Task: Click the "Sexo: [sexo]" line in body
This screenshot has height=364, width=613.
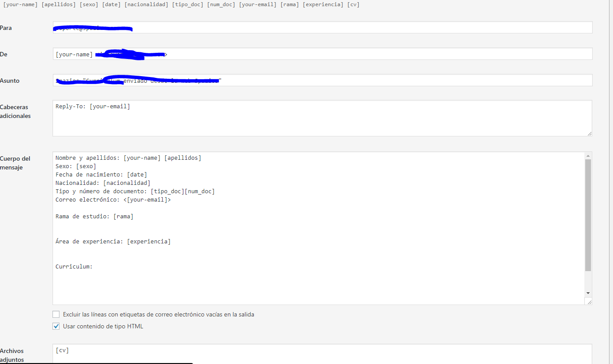Action: coord(76,166)
